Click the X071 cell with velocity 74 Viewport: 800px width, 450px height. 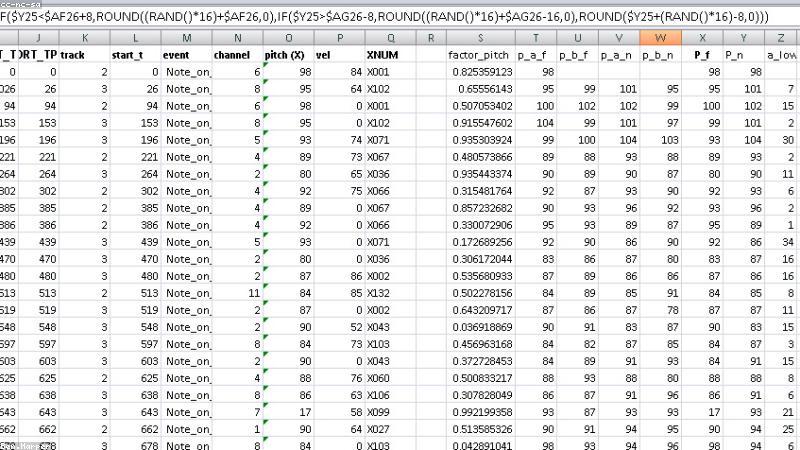[391, 140]
